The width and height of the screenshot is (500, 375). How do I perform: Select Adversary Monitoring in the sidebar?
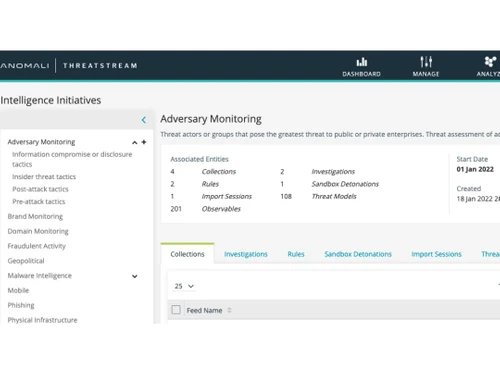[x=41, y=142]
